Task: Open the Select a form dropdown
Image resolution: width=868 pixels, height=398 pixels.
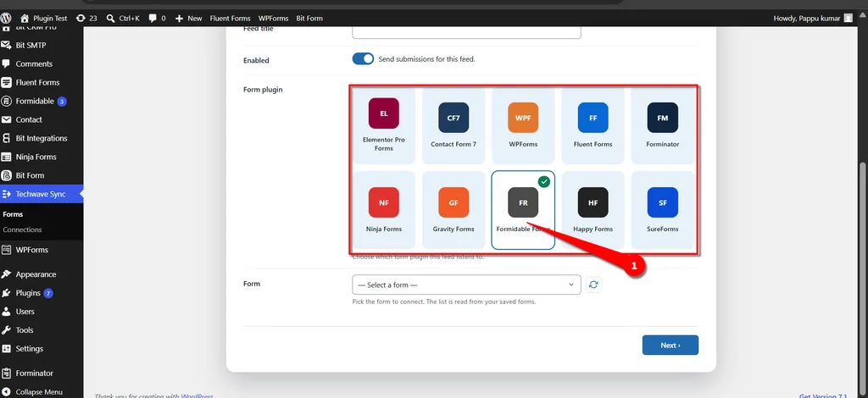Action: (466, 285)
